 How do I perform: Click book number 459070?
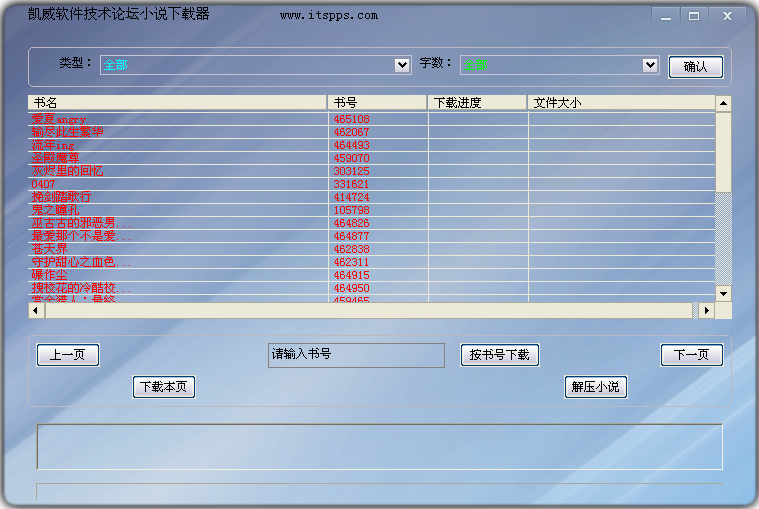351,158
